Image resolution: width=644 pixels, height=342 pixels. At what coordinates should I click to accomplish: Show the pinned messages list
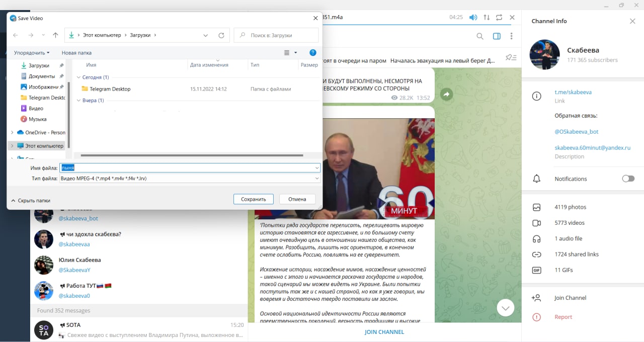point(511,57)
